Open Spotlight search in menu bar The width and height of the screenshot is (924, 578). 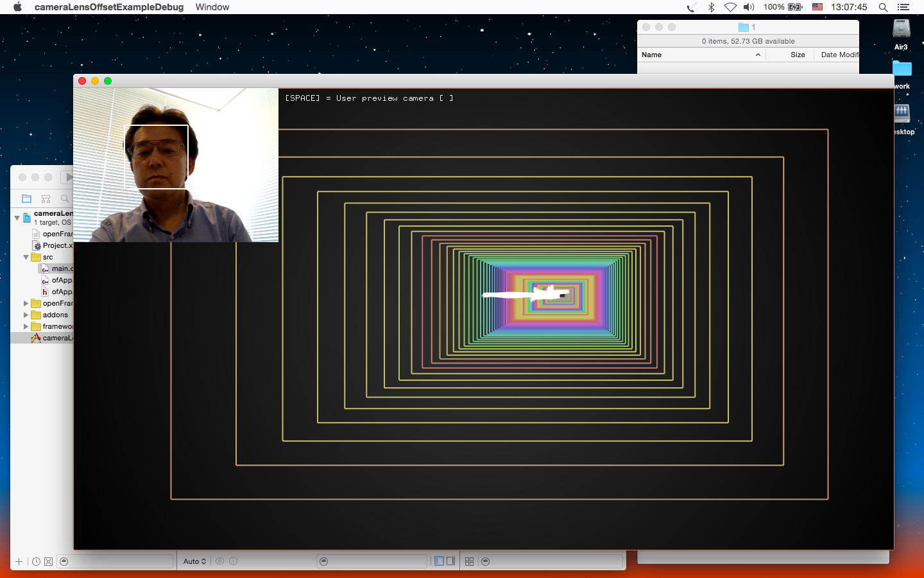pyautogui.click(x=883, y=7)
